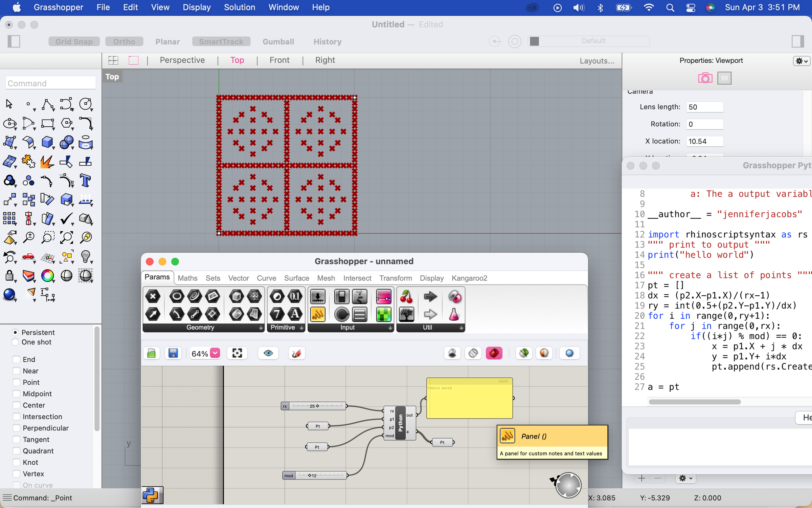This screenshot has width=812, height=508.
Task: Check the End osnap checkbox
Action: click(16, 359)
